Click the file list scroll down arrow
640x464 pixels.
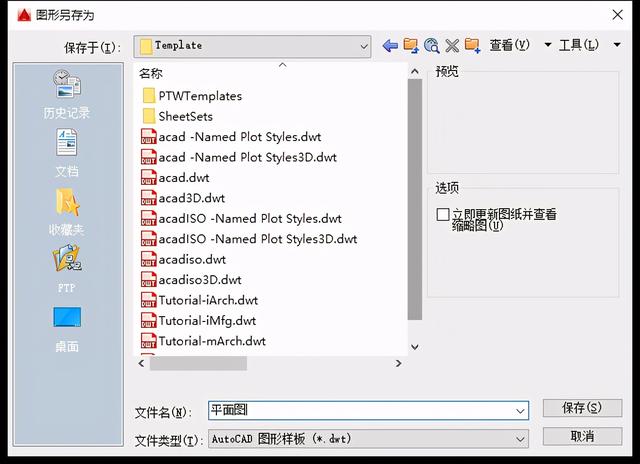[x=415, y=347]
